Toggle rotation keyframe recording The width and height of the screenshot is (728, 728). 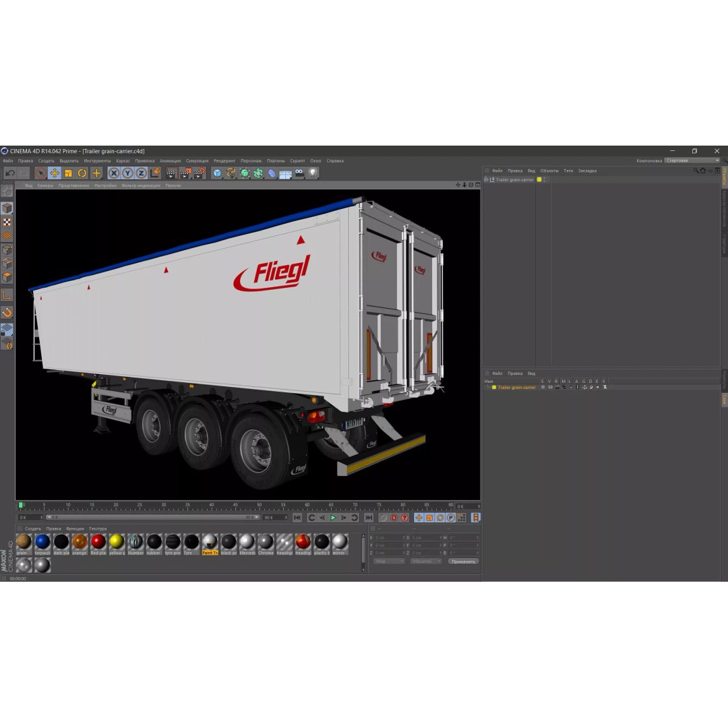[440, 518]
